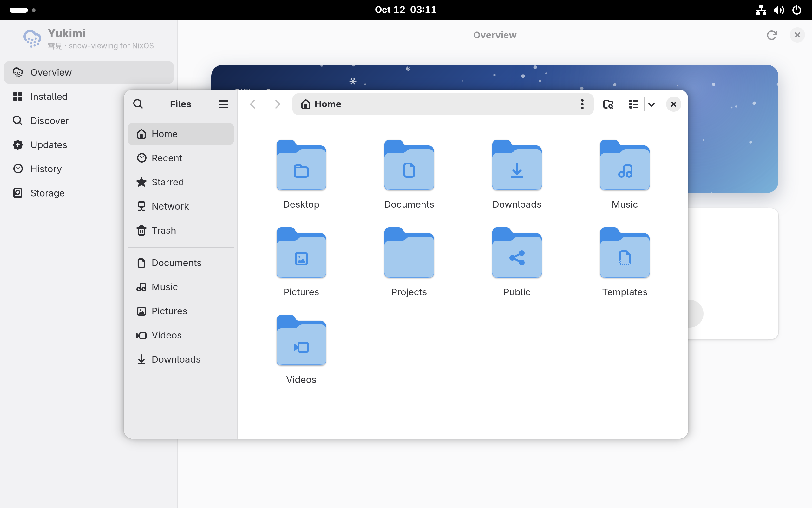Open Discover in Yukimi sidebar
The height and width of the screenshot is (508, 812).
click(x=63, y=121)
